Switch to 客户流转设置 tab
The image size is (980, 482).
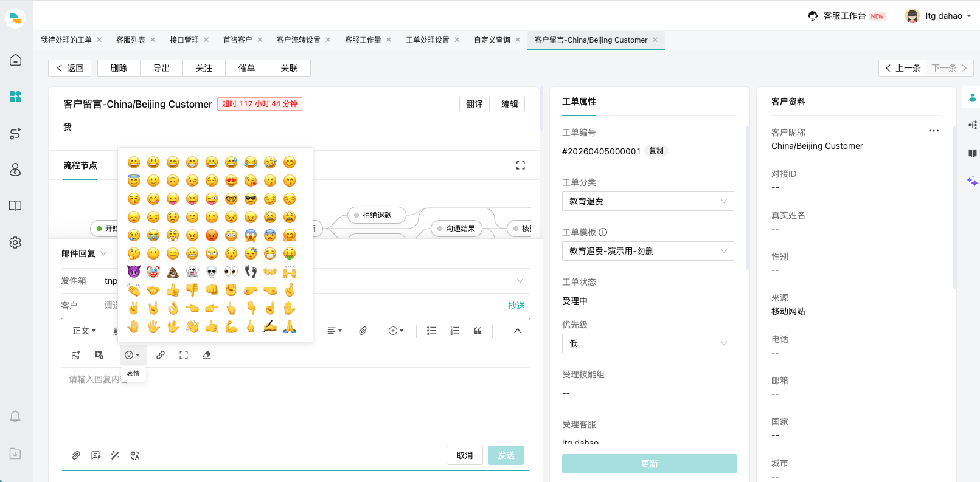(299, 40)
